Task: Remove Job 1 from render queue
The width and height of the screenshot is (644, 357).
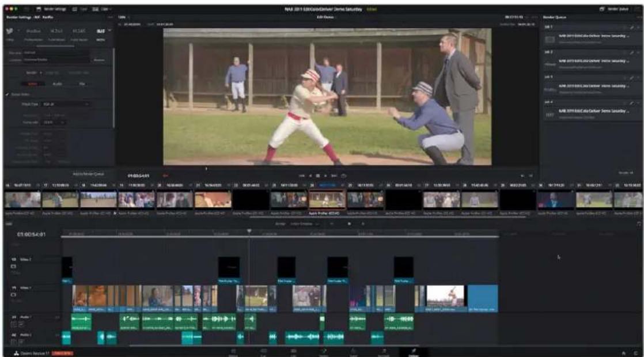Action: pyautogui.click(x=638, y=27)
